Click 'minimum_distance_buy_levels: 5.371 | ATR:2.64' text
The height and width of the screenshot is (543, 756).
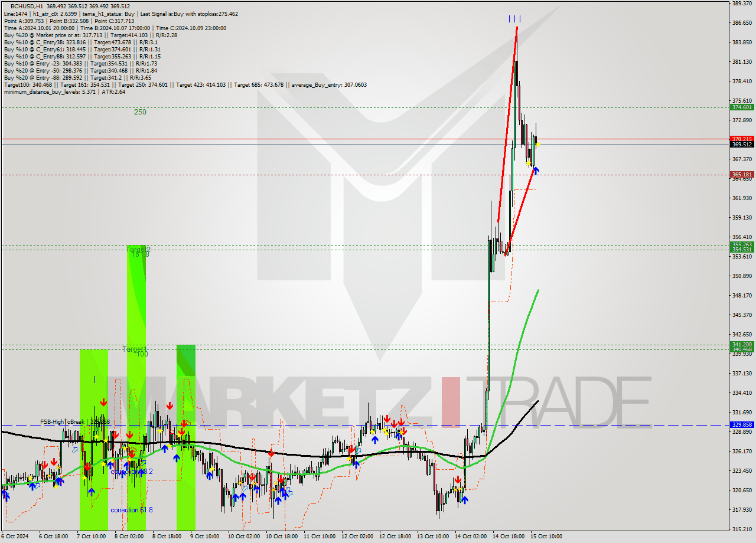click(64, 91)
